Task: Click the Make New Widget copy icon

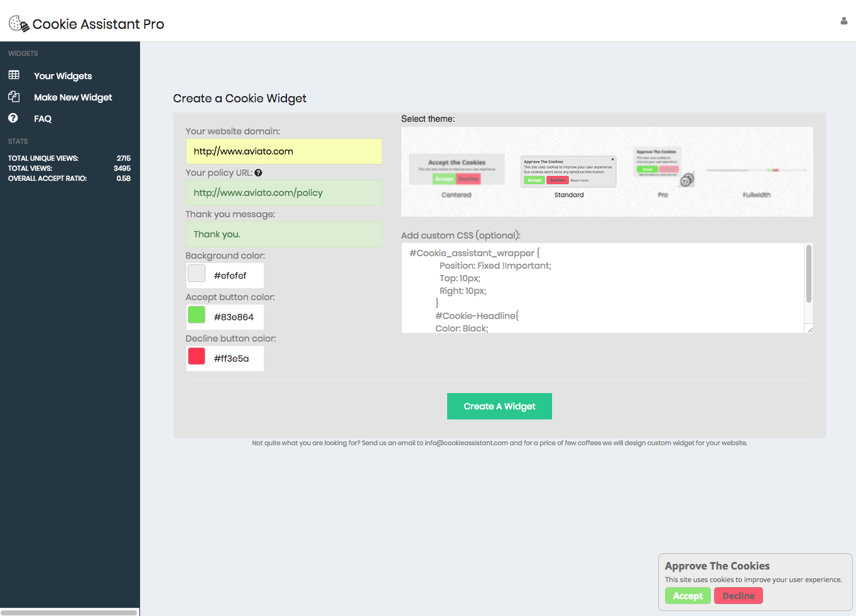Action: 14,97
